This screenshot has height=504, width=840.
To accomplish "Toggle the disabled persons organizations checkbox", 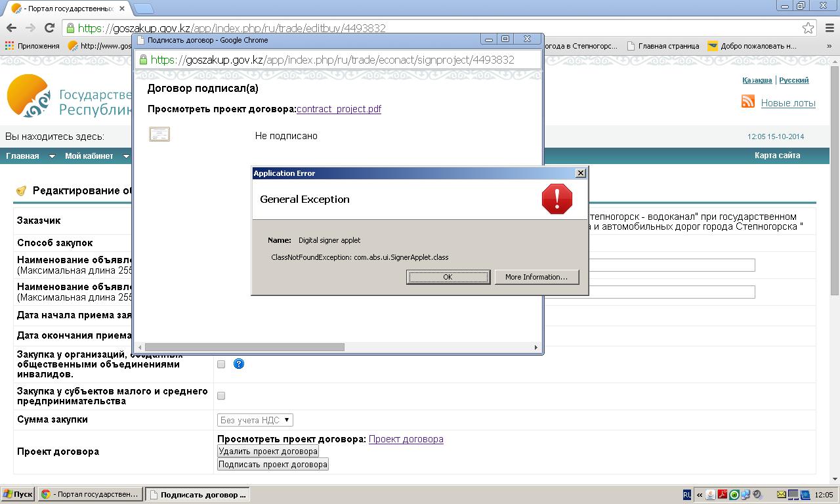I will pyautogui.click(x=221, y=364).
